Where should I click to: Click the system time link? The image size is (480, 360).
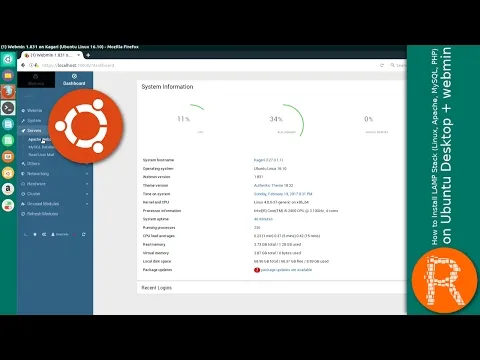[x=283, y=194]
